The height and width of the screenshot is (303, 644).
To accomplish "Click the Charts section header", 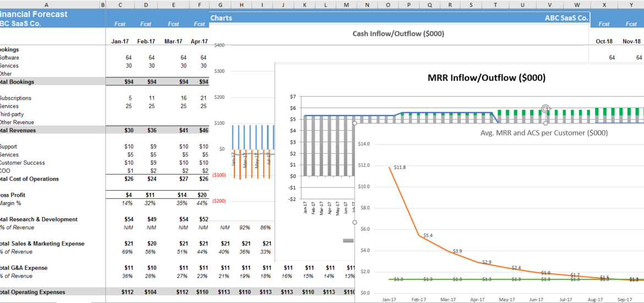I will (x=221, y=18).
